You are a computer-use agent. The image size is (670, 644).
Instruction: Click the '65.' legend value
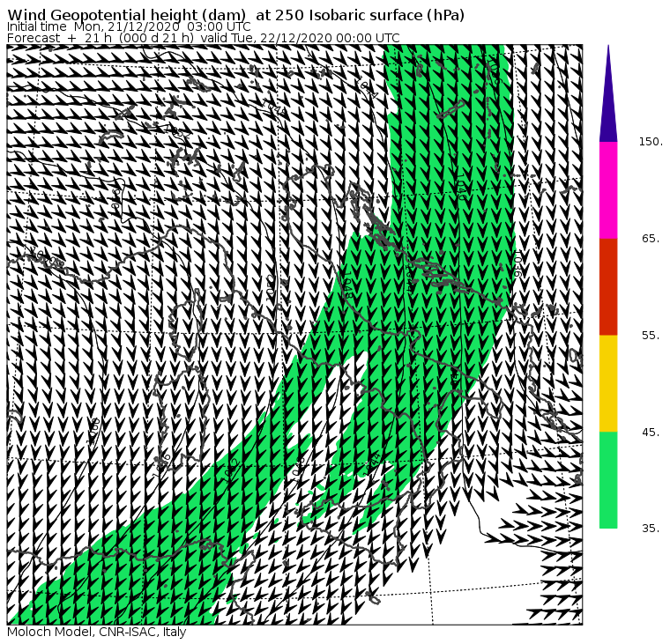pos(651,238)
